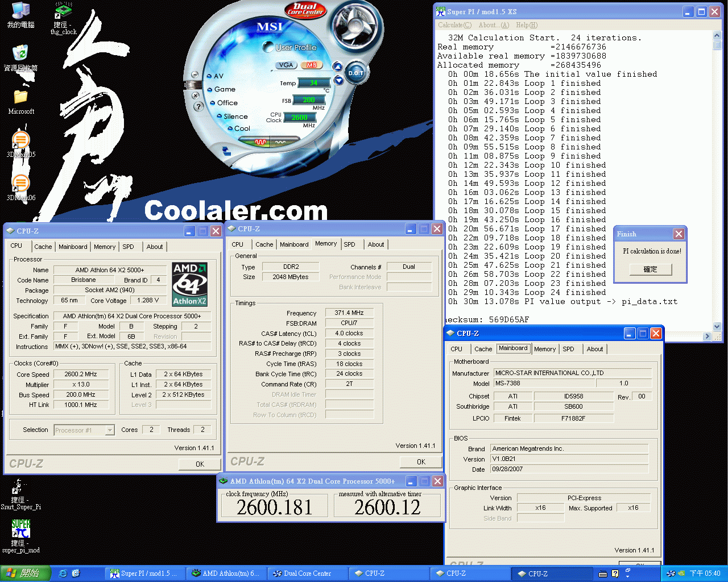The width and height of the screenshot is (728, 582).
Task: Click the clock frequency 2600.181 readout
Action: (x=274, y=507)
